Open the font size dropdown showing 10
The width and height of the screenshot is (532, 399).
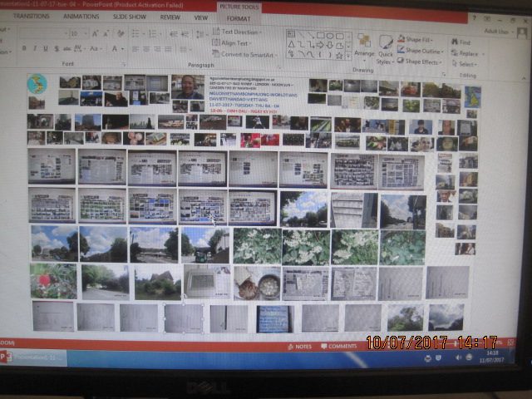(x=79, y=33)
